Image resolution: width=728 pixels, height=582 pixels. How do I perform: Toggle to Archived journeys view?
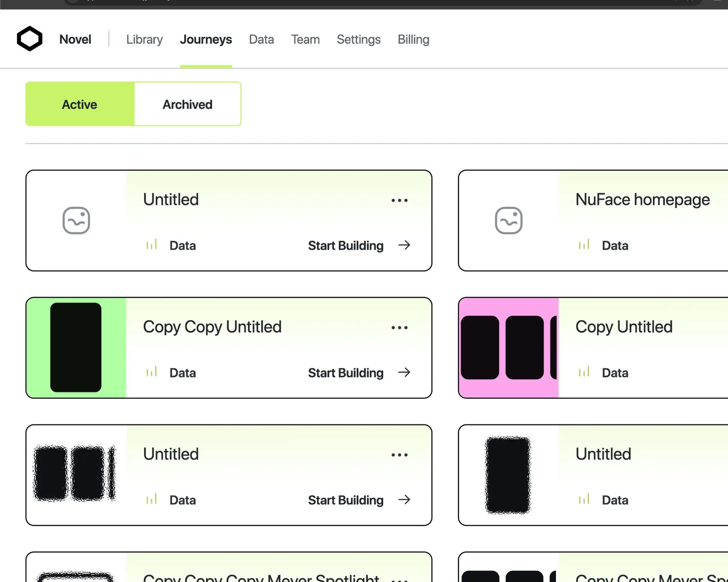click(187, 104)
